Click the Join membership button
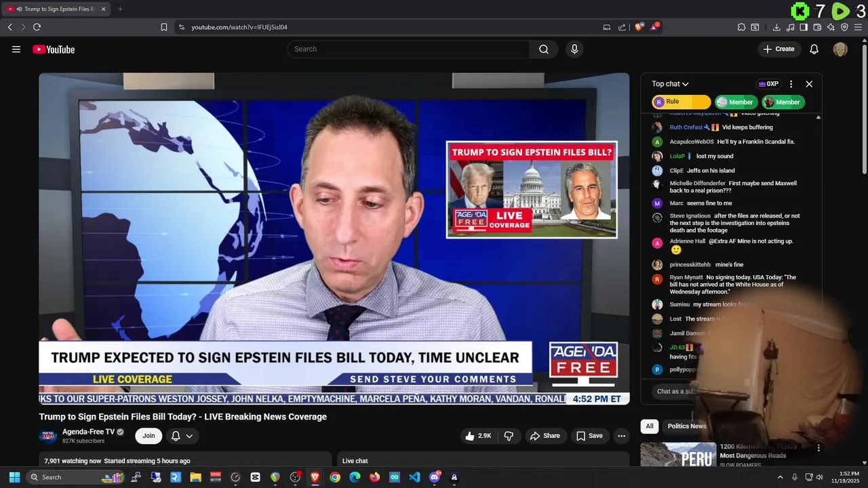The width and height of the screenshot is (868, 488). (149, 436)
